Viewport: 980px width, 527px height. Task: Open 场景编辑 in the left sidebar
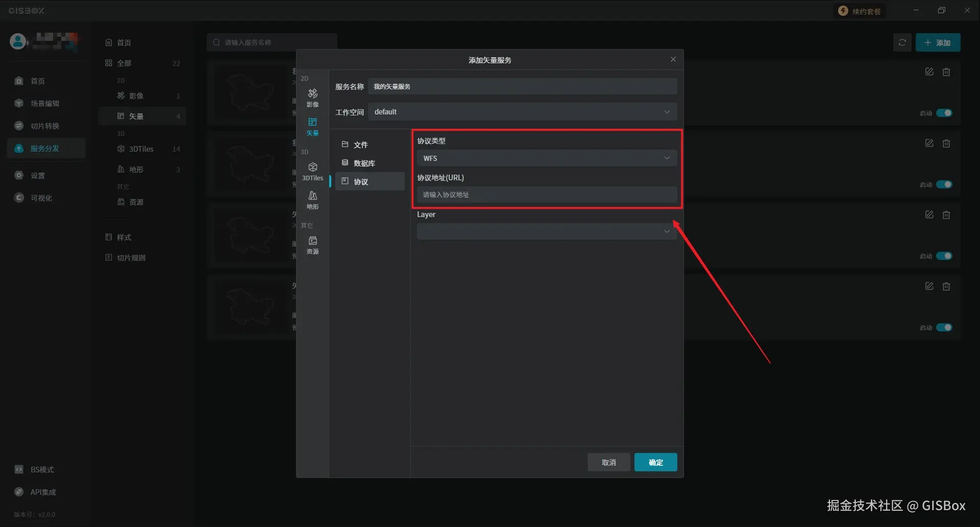pyautogui.click(x=45, y=104)
